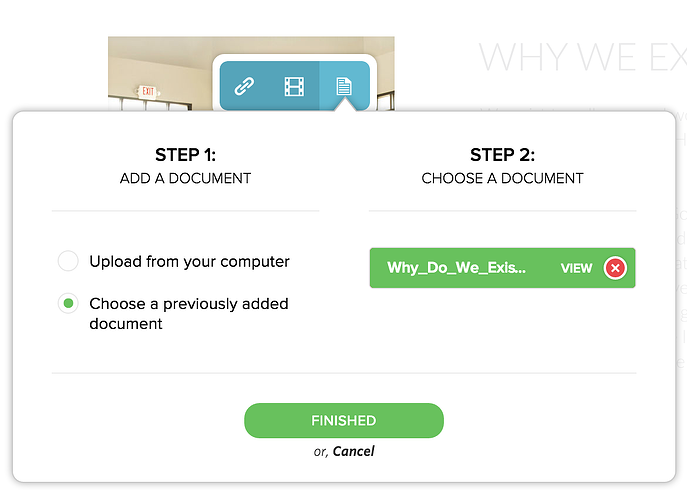Click the WHY WE EX heading
687x490 pixels.
tap(583, 57)
